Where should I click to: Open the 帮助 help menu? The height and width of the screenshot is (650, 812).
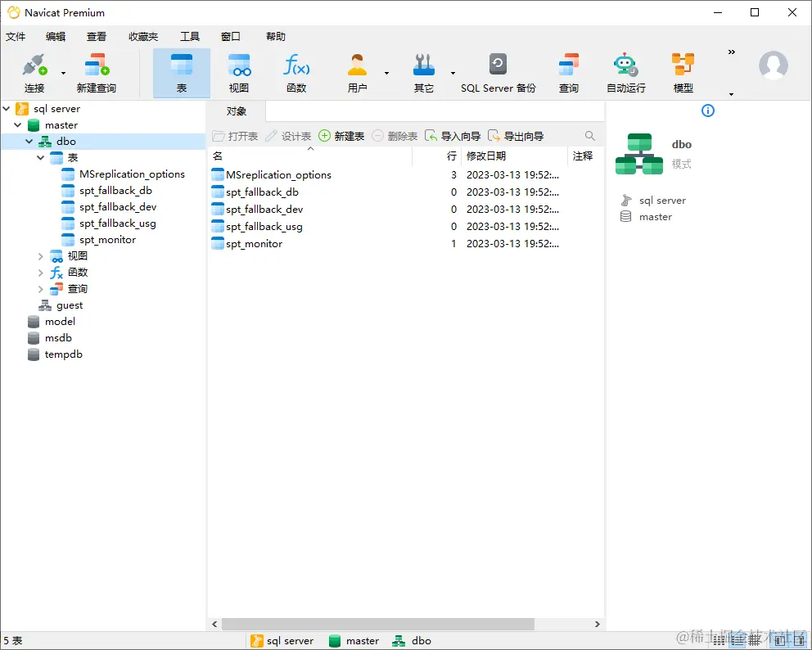pos(276,36)
